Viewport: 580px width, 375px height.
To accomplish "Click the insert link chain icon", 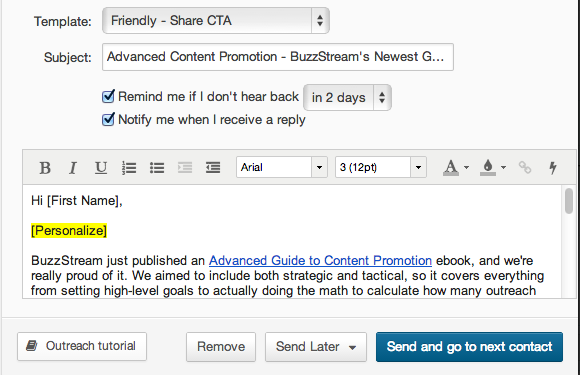I will point(525,168).
